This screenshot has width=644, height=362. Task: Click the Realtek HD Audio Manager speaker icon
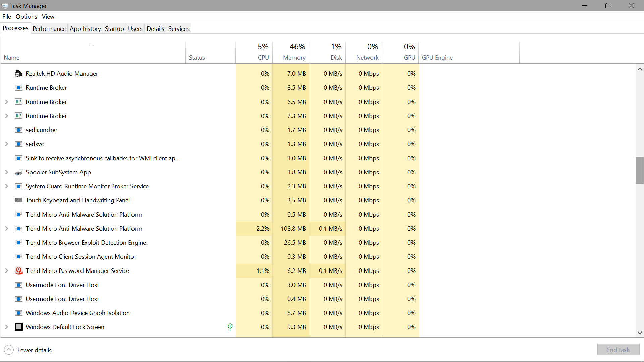click(19, 74)
